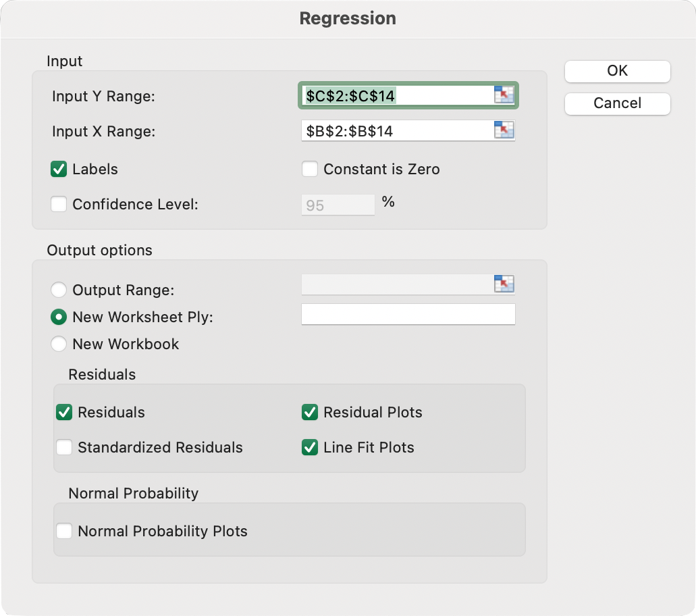Uncheck Line Fit Plots
Viewport: 696px width, 616px height.
[310, 447]
